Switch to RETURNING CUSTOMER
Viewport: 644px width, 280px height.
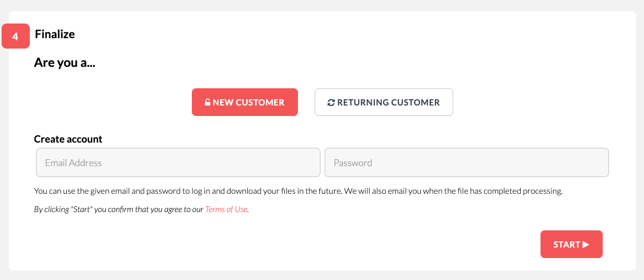point(384,102)
